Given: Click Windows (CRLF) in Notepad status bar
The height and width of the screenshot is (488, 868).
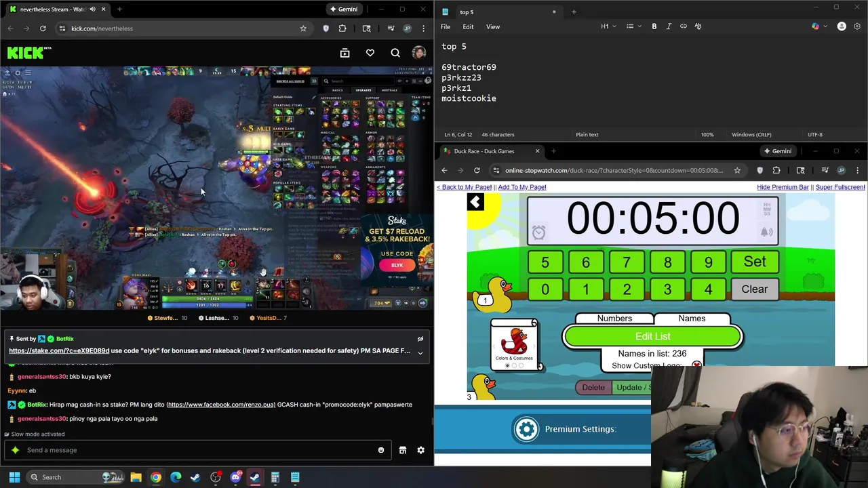Looking at the screenshot, I should (x=753, y=134).
